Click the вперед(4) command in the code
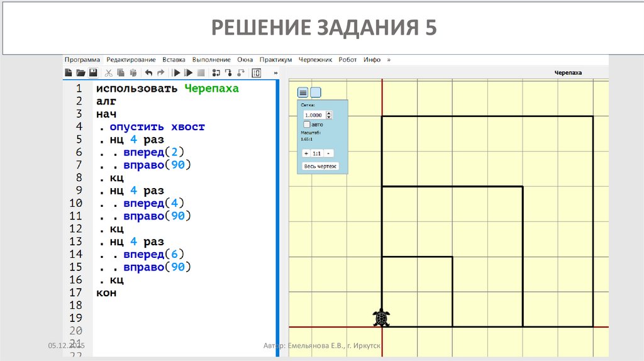Screen dimensions: 644x361 [x=153, y=203]
